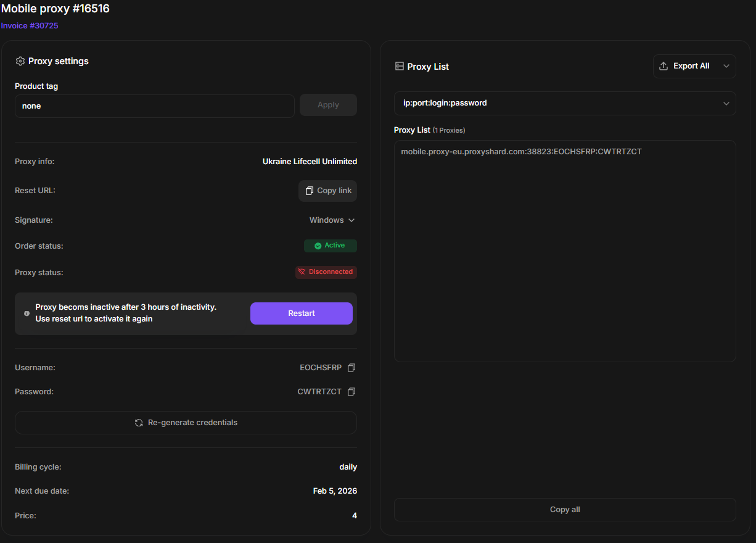
Task: Click the green Active order status badge
Action: coord(330,246)
